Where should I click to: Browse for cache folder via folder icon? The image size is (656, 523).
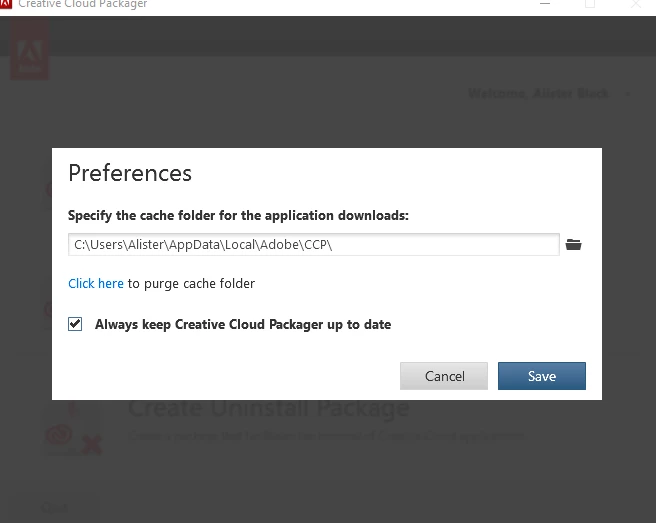[x=573, y=244]
